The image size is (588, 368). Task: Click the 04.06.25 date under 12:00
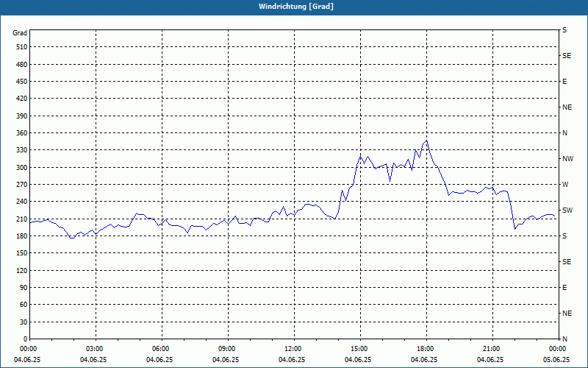tap(292, 360)
